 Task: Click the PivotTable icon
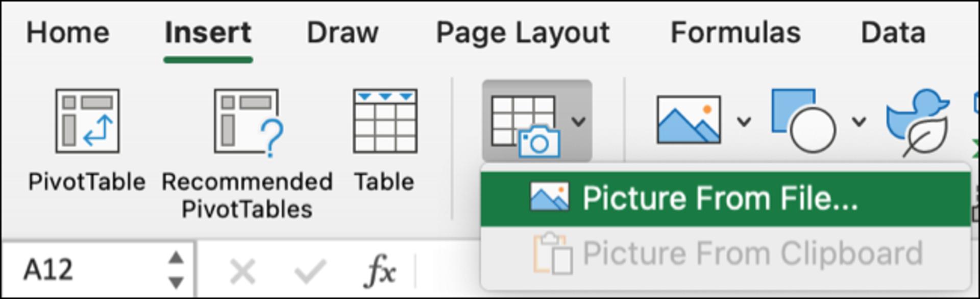(87, 121)
